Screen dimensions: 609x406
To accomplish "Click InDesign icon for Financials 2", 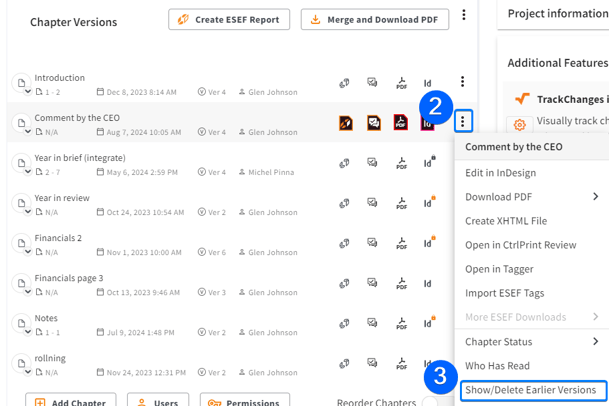I will (x=428, y=243).
